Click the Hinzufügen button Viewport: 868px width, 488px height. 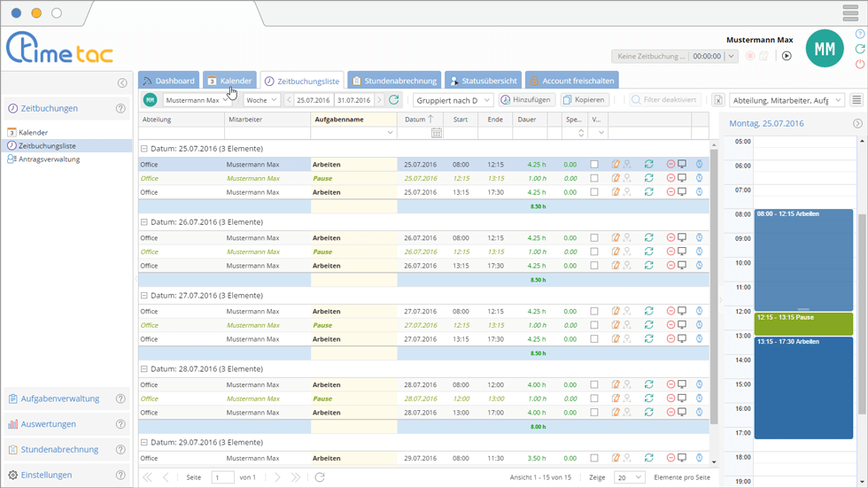527,100
